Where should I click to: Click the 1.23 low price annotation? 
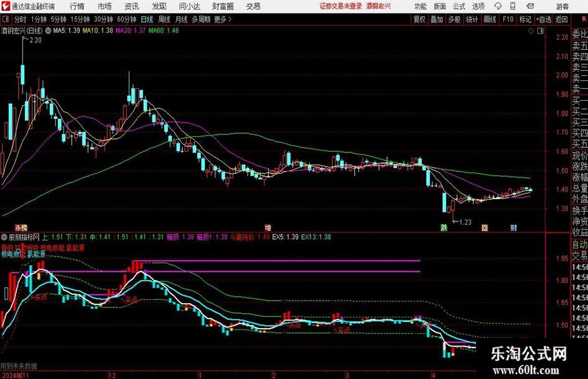tap(465, 222)
